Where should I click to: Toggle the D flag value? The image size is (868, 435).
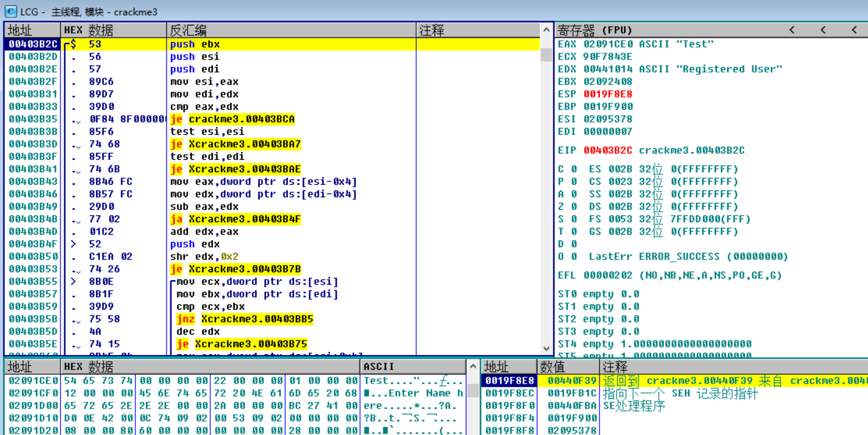tap(574, 244)
